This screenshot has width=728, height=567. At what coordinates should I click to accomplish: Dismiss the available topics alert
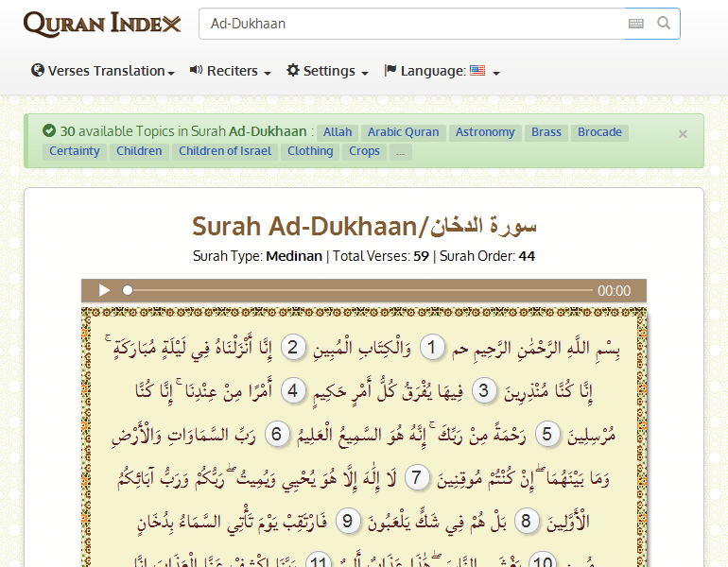click(683, 134)
